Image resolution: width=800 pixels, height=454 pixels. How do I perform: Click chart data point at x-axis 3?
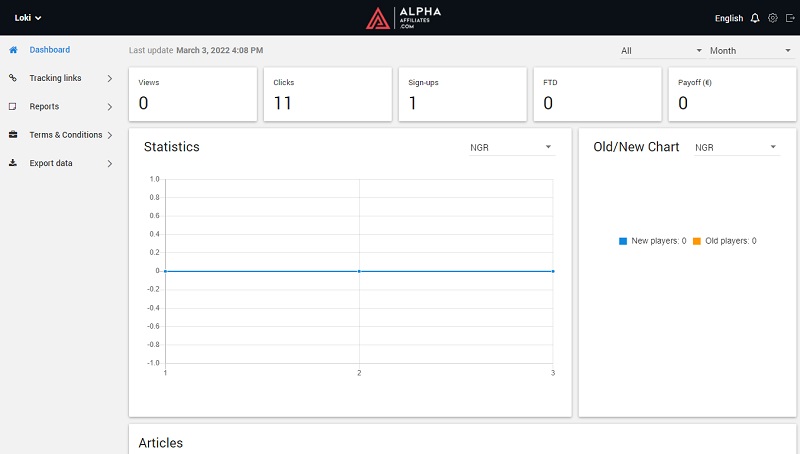pos(553,271)
